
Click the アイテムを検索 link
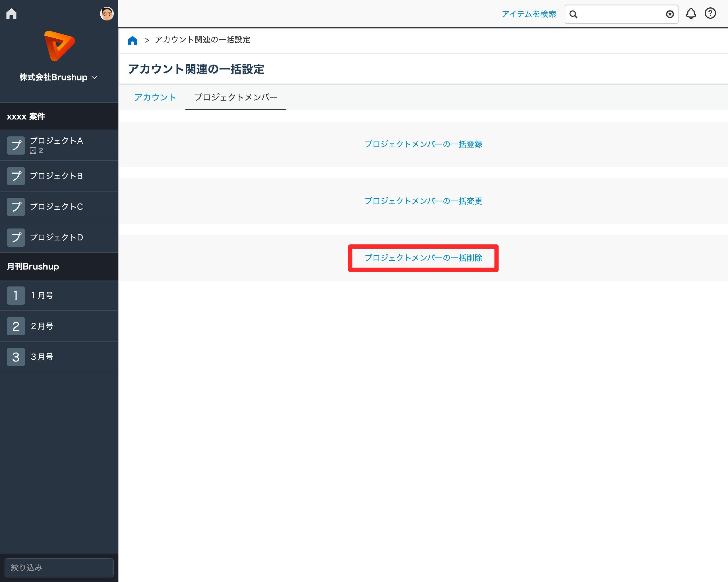click(529, 14)
